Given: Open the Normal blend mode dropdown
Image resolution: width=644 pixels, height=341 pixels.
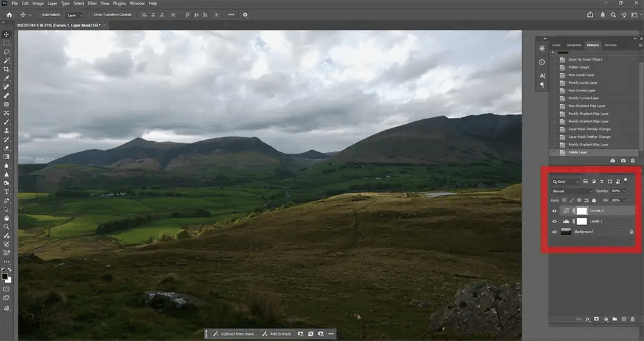Looking at the screenshot, I should click(x=572, y=191).
